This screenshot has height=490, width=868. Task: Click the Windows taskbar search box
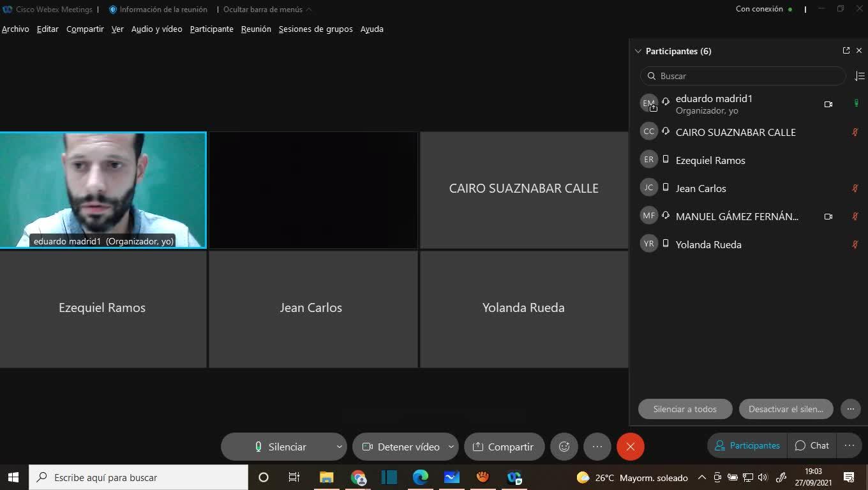pos(138,477)
